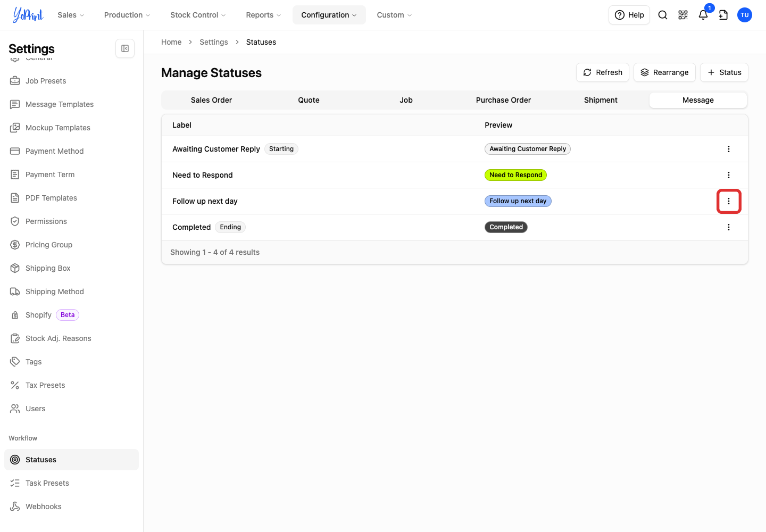This screenshot has height=532, width=766.
Task: Go to Settings breadcrumb link
Action: coord(214,42)
